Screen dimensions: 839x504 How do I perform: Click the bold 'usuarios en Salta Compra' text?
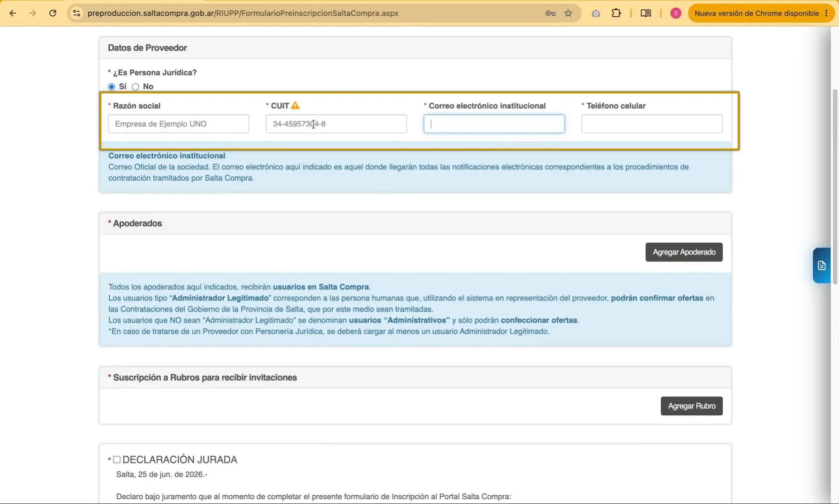point(321,287)
